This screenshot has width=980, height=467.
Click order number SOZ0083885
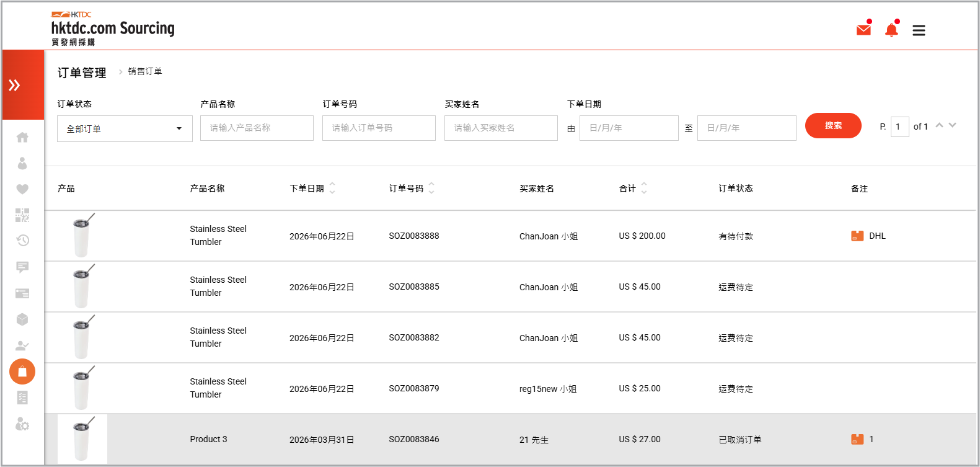414,287
